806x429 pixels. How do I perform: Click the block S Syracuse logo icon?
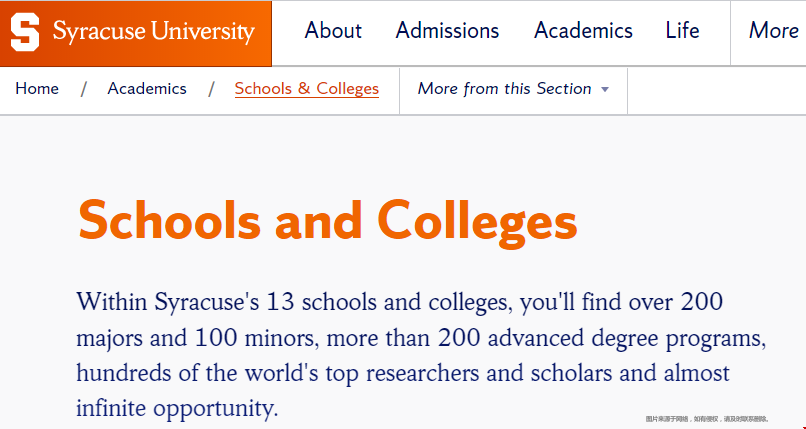[x=25, y=32]
